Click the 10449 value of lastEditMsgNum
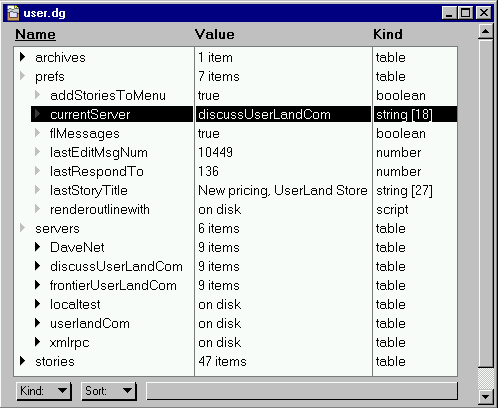498x408 pixels. tap(215, 152)
